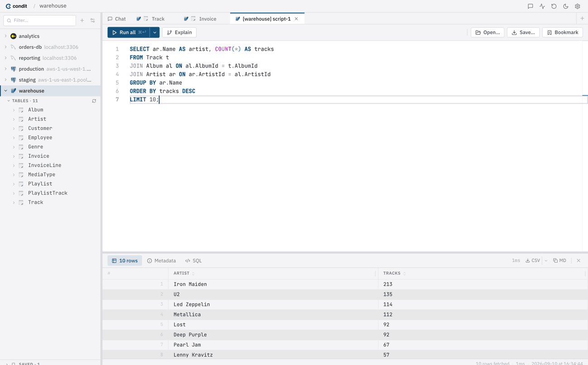This screenshot has width=588, height=365.
Task: Expand the PlaylistTrack table
Action: (x=14, y=193)
